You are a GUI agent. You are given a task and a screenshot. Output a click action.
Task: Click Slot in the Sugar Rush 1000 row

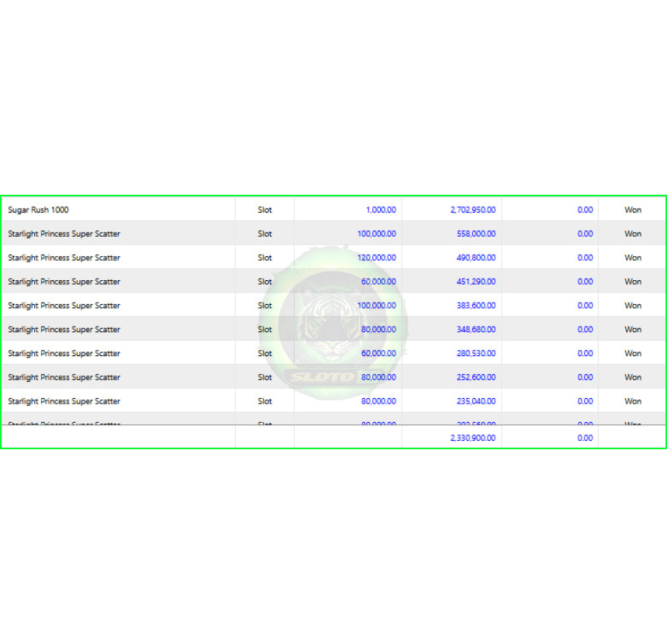pyautogui.click(x=264, y=209)
